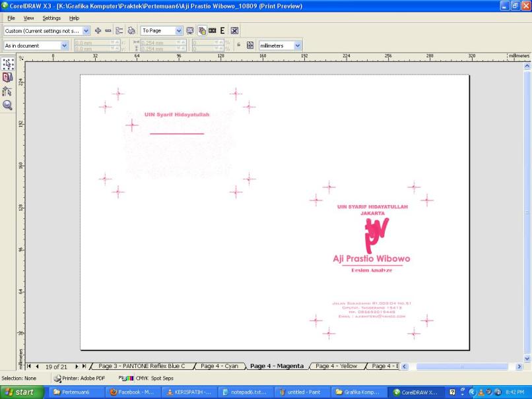This screenshot has width=532, height=399.
Task: Select the Page 4 - Magenta tab
Action: point(277,366)
